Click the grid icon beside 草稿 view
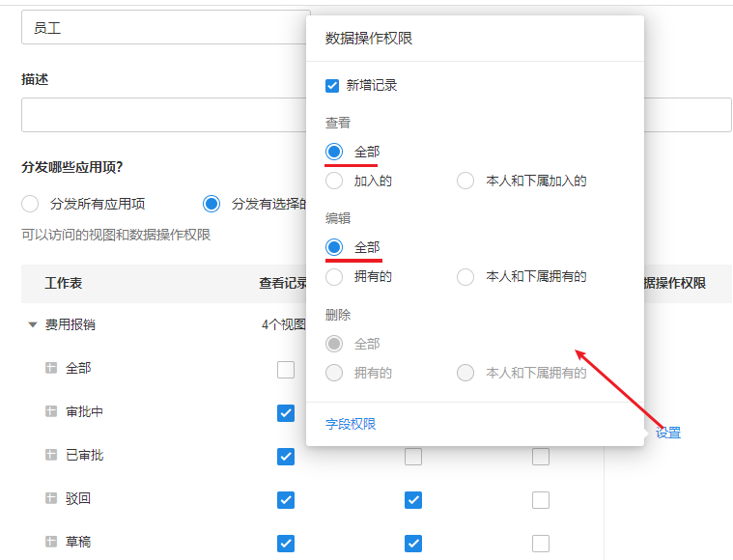733x560 pixels. pyautogui.click(x=51, y=542)
